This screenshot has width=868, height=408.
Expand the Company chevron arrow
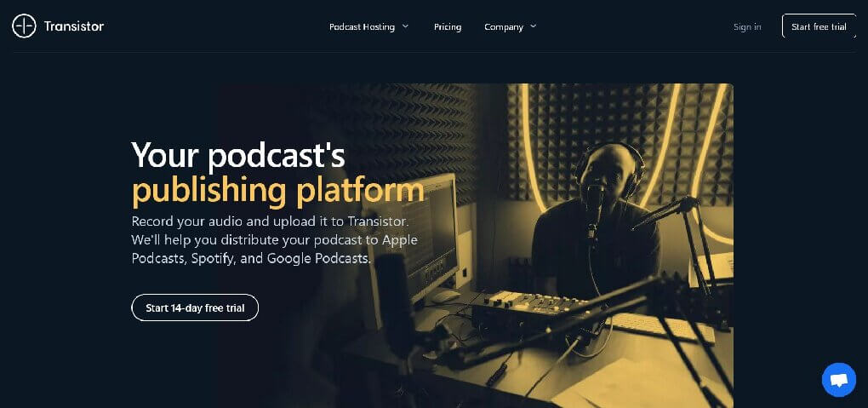pos(533,26)
